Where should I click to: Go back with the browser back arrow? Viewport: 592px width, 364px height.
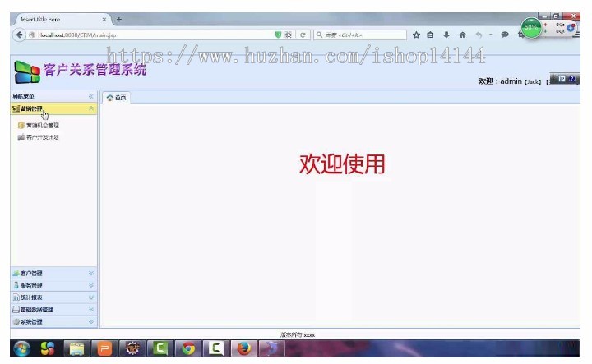19,35
